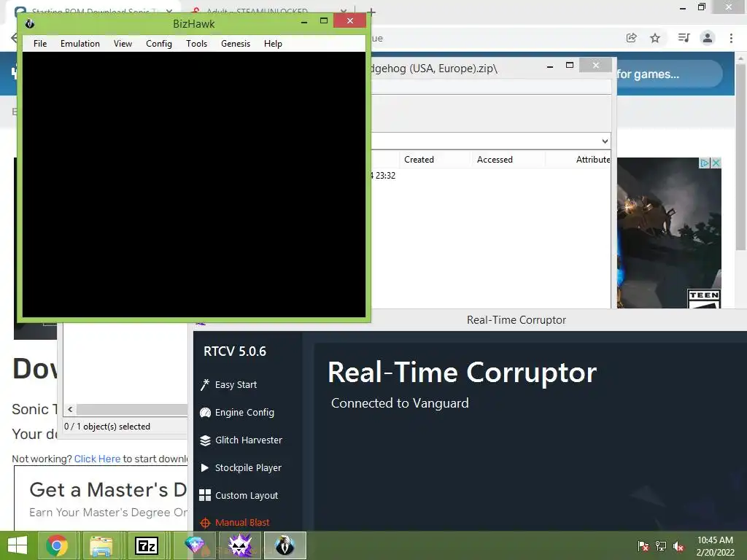Open the taskbar clock and date
747x560 pixels.
click(715, 546)
